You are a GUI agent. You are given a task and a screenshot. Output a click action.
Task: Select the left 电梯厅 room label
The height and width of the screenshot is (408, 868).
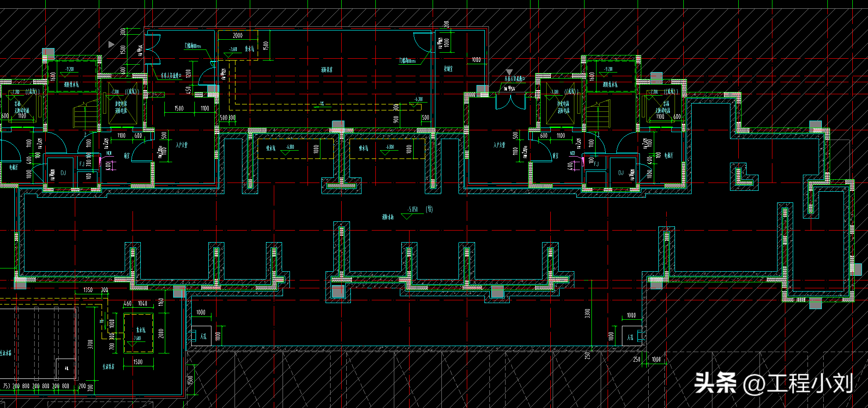click(x=13, y=167)
